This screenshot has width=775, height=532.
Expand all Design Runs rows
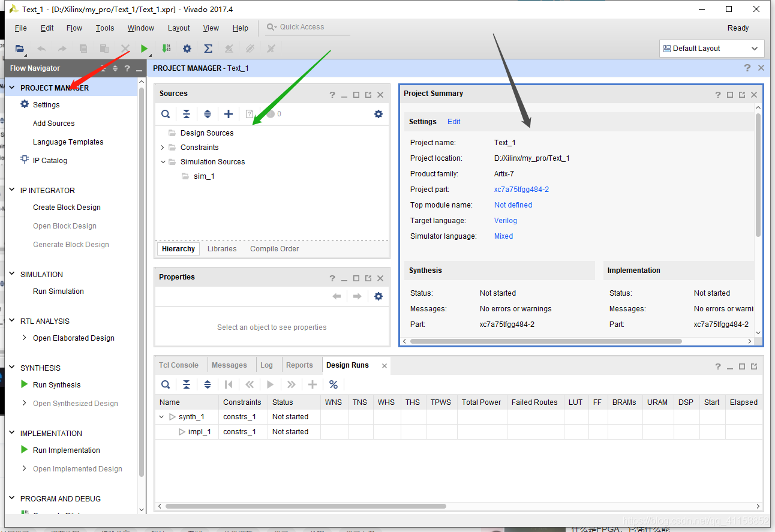(208, 384)
